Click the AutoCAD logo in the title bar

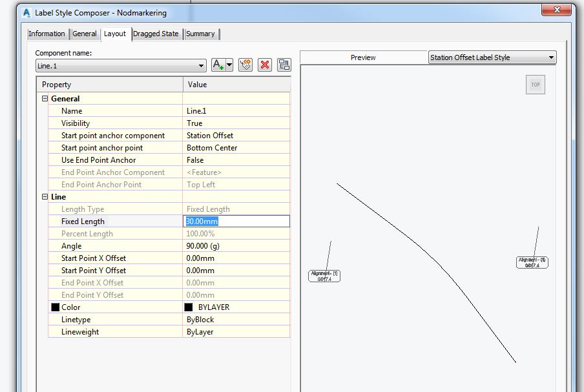(26, 10)
